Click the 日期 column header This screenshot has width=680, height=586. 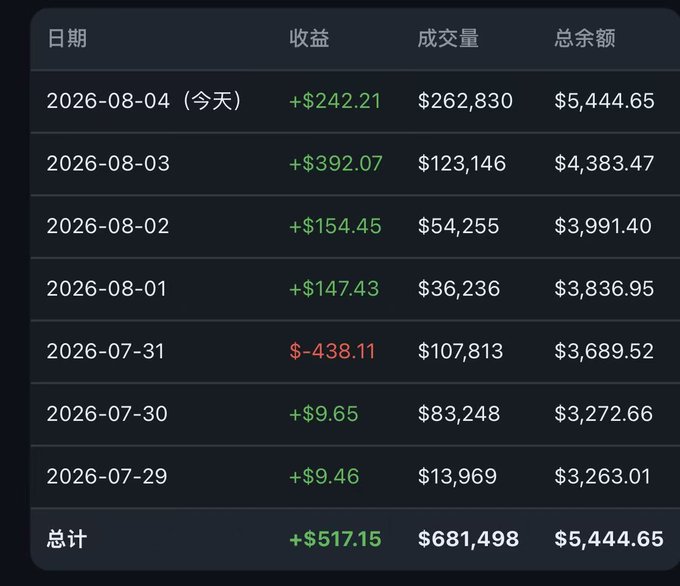(x=67, y=38)
